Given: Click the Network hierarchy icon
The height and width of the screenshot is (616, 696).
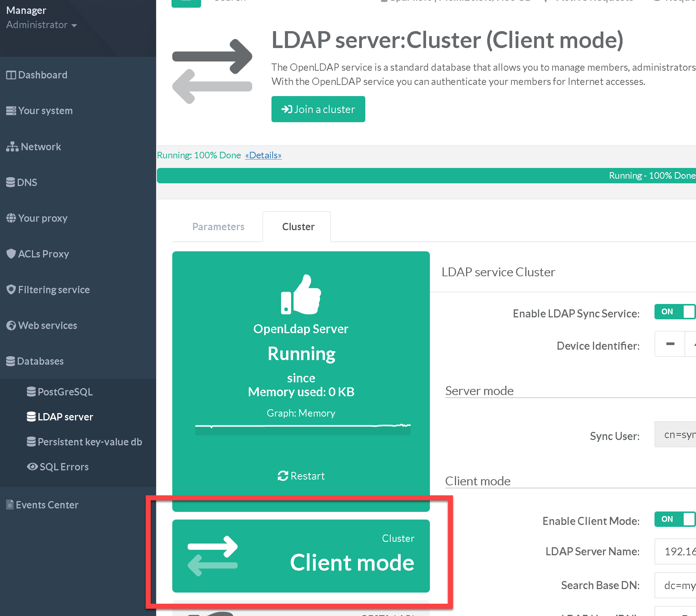Looking at the screenshot, I should [12, 147].
